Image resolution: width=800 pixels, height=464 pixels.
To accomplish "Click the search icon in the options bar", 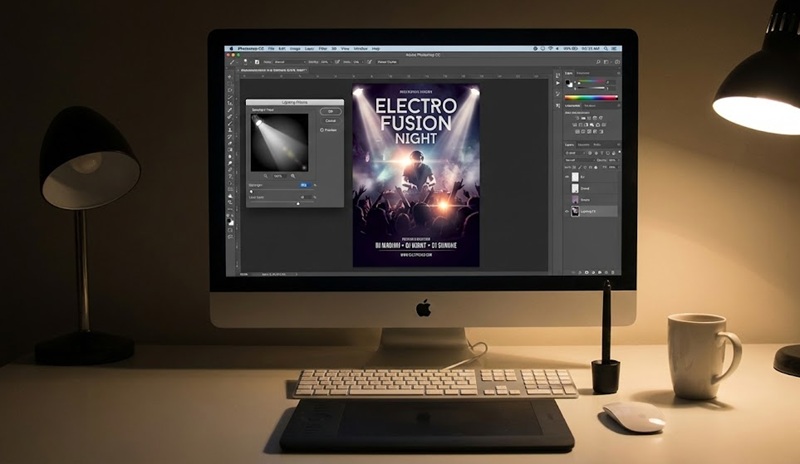I will [x=598, y=62].
